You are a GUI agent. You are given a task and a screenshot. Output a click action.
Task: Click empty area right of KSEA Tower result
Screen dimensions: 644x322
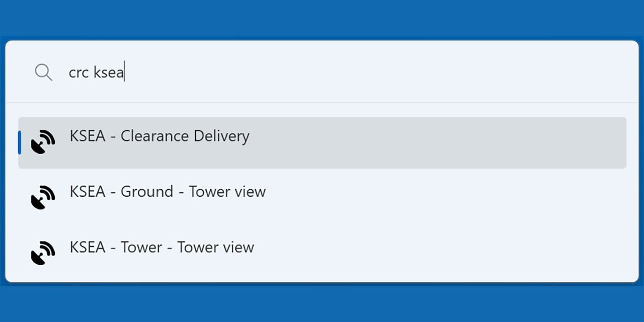428,253
